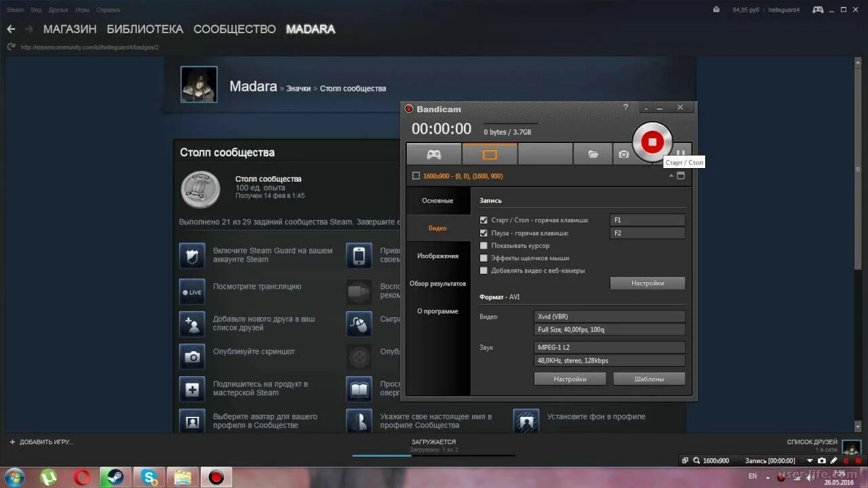The image size is (868, 488).
Task: Open Steam menu in the top bar
Action: tap(15, 10)
